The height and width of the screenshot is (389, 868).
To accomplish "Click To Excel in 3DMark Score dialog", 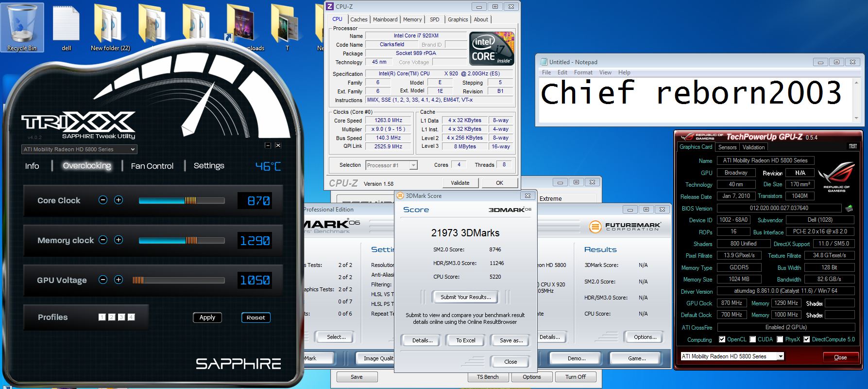I will (465, 340).
